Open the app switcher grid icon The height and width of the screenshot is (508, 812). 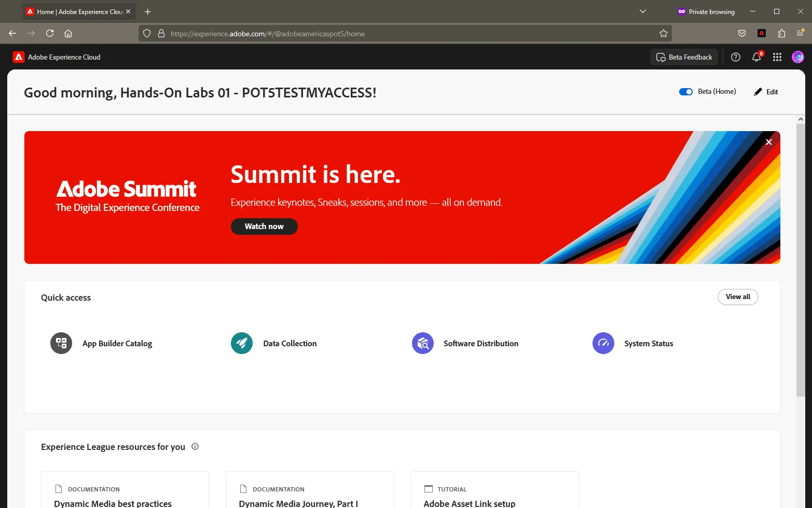777,57
